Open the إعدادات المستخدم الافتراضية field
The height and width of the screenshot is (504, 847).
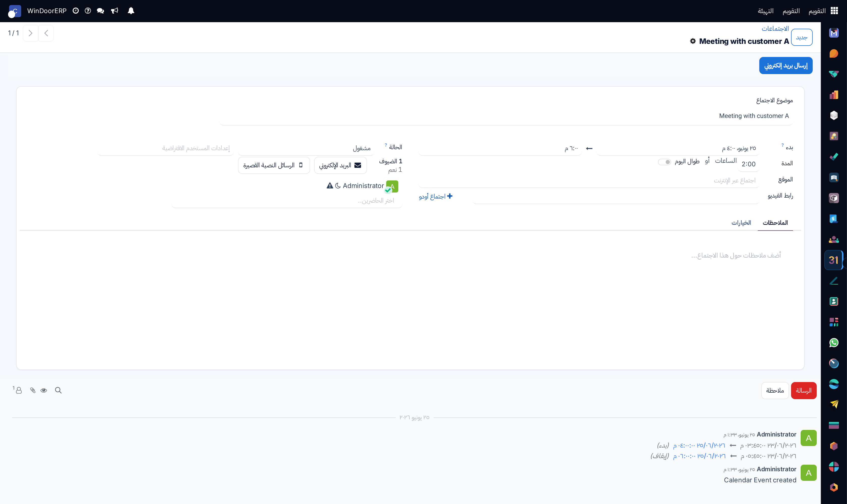(x=165, y=148)
